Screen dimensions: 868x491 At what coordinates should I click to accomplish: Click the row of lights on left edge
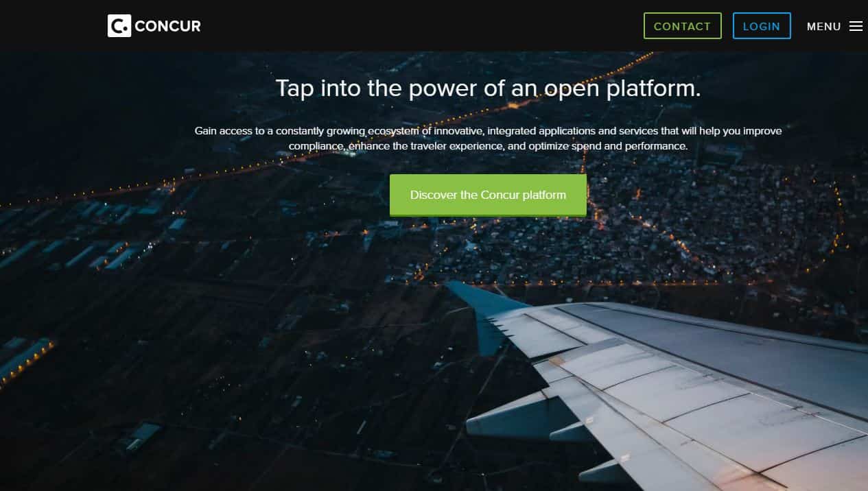(x=24, y=365)
